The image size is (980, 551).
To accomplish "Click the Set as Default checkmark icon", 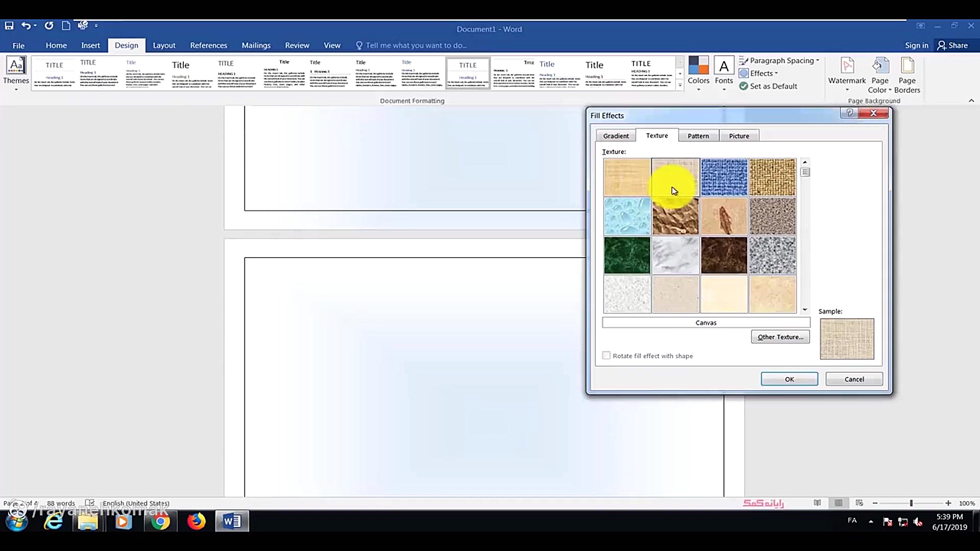I will tap(744, 86).
